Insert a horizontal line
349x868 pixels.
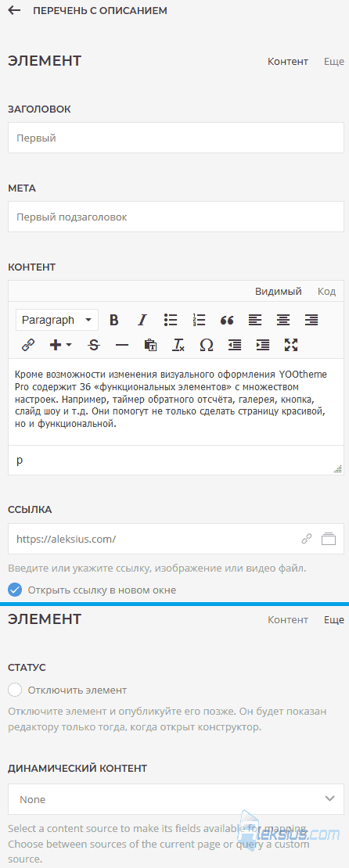tap(122, 345)
